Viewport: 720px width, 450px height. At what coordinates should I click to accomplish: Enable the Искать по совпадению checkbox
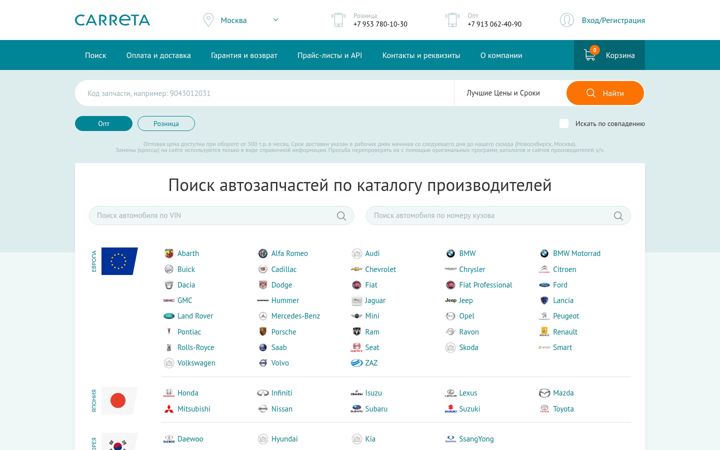[564, 124]
